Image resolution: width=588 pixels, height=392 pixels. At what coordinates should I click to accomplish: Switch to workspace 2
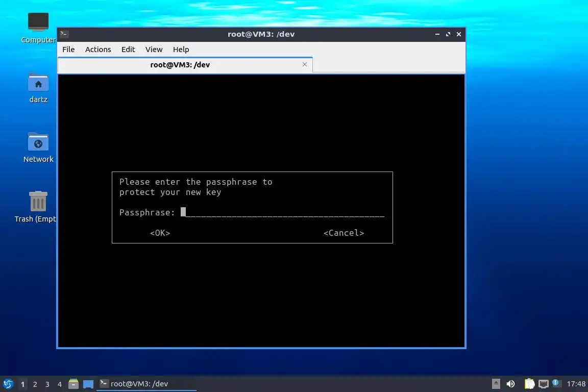point(35,384)
